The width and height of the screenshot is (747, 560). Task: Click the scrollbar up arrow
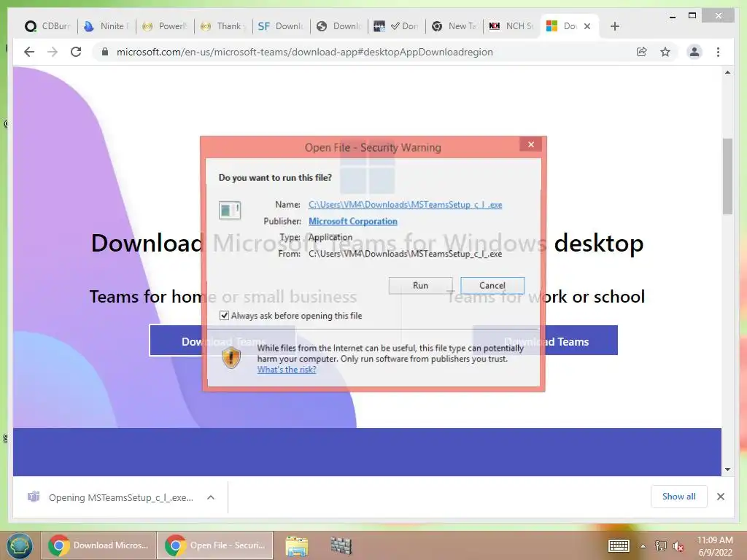pos(727,72)
